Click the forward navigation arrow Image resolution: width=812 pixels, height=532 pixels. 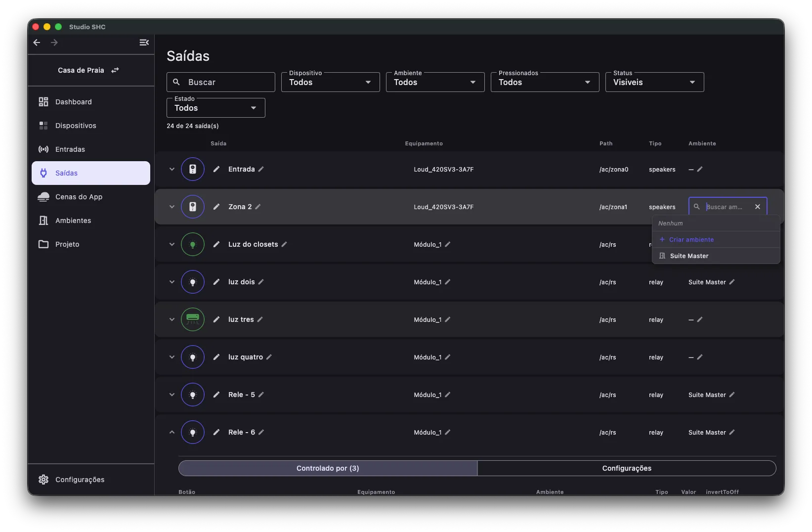pos(54,43)
